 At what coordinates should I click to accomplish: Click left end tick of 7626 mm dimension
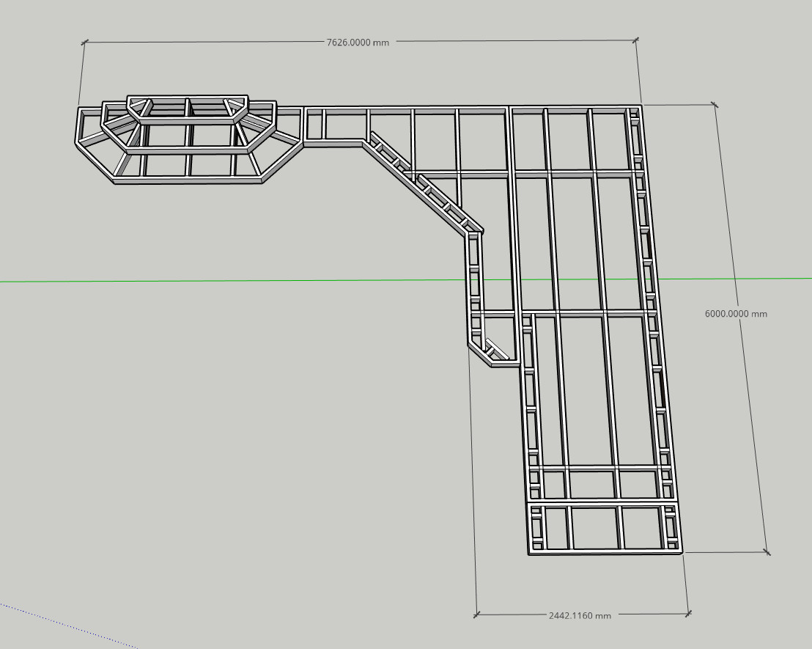click(x=84, y=43)
